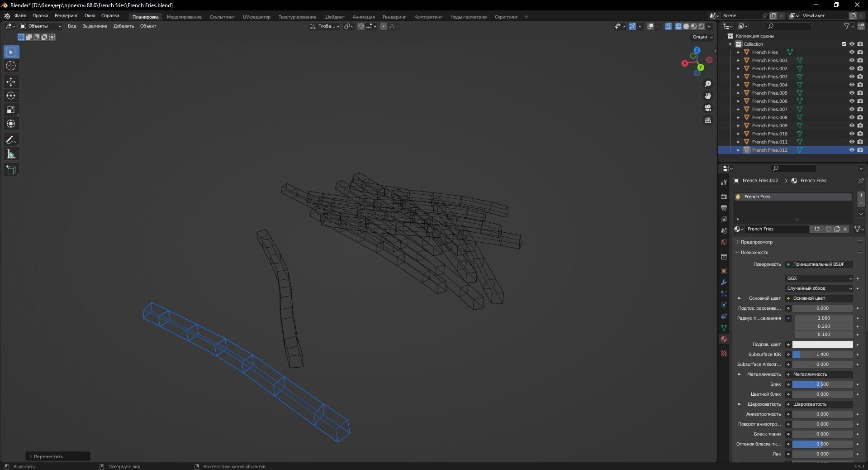The height and width of the screenshot is (470, 868).
Task: Open the Output properties tab
Action: point(724,208)
